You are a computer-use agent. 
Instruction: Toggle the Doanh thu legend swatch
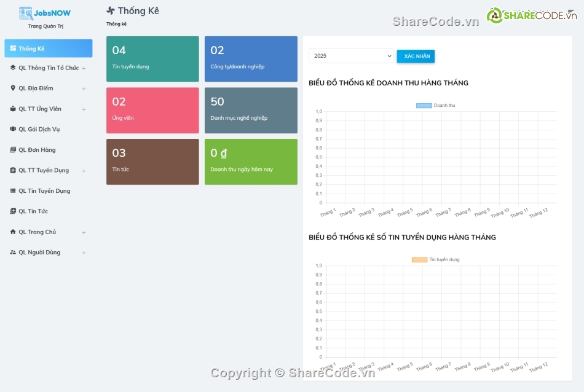tap(424, 105)
